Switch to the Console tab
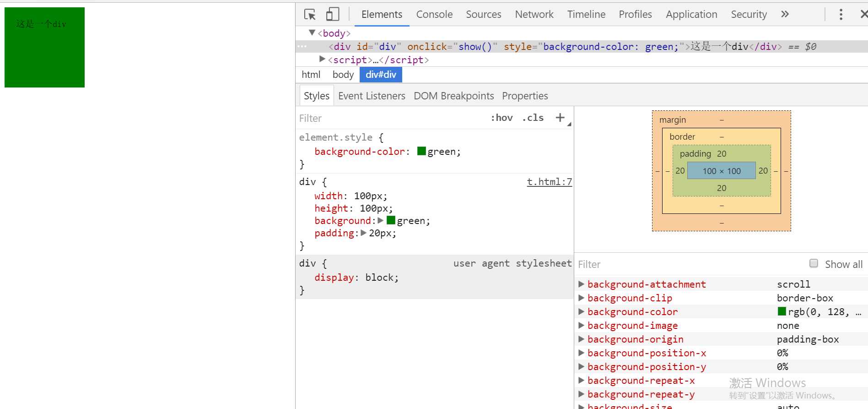 tap(434, 15)
